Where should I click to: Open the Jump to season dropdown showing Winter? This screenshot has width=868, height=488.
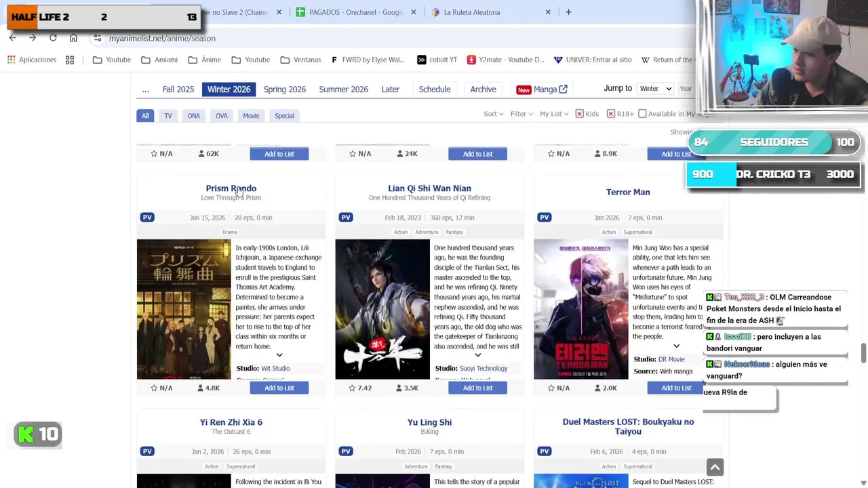pyautogui.click(x=655, y=89)
